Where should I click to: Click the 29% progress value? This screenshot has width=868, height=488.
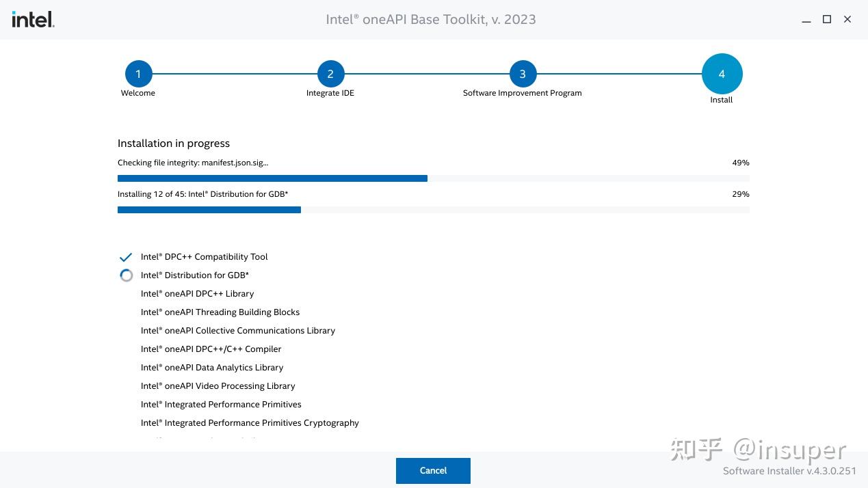click(x=741, y=194)
